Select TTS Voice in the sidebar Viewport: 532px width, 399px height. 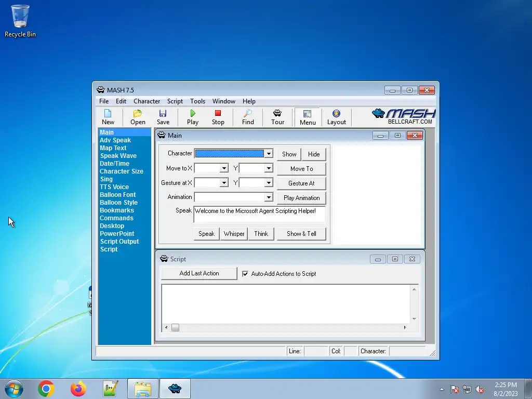click(114, 187)
